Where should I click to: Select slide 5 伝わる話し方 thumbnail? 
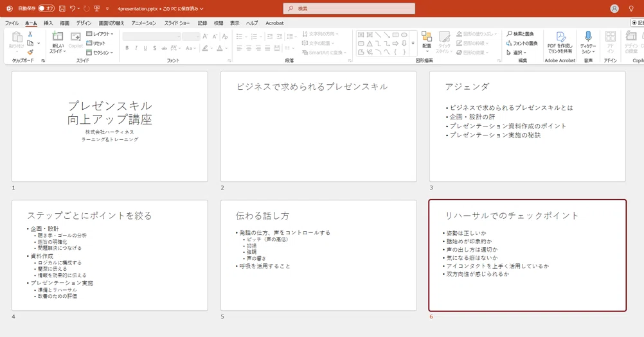(x=318, y=255)
